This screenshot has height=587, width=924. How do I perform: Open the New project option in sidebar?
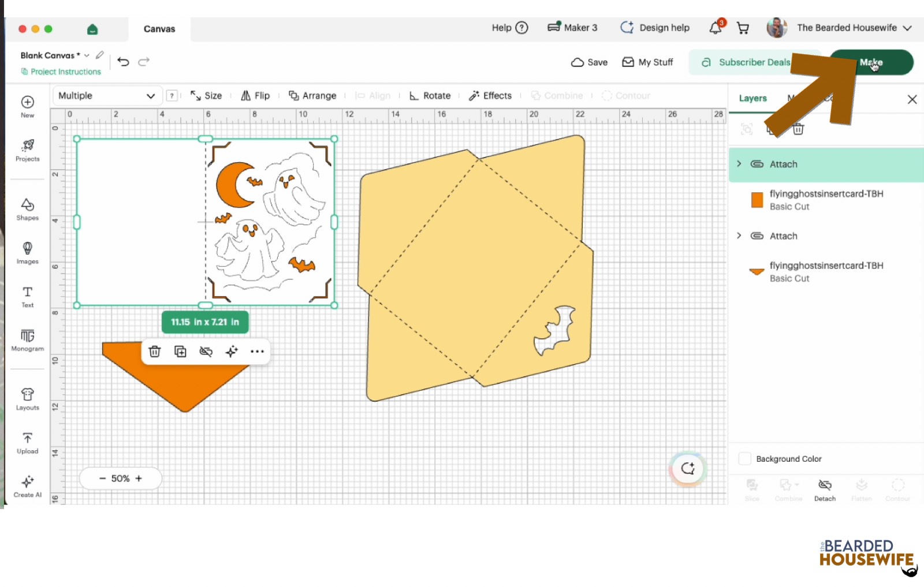[27, 107]
